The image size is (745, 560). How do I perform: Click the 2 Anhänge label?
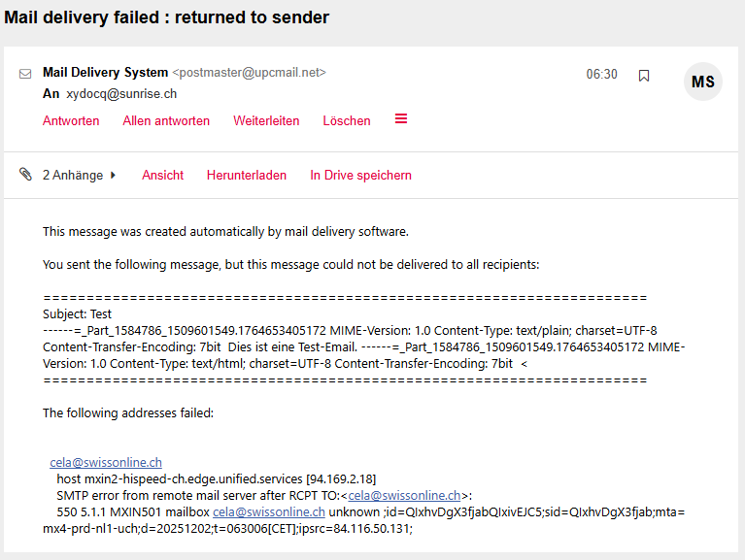point(72,176)
